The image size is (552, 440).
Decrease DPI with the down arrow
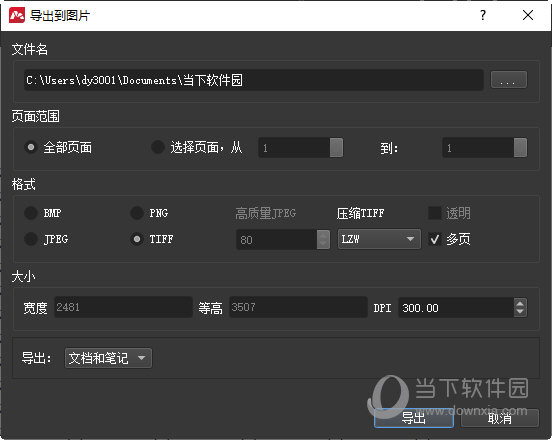click(520, 312)
